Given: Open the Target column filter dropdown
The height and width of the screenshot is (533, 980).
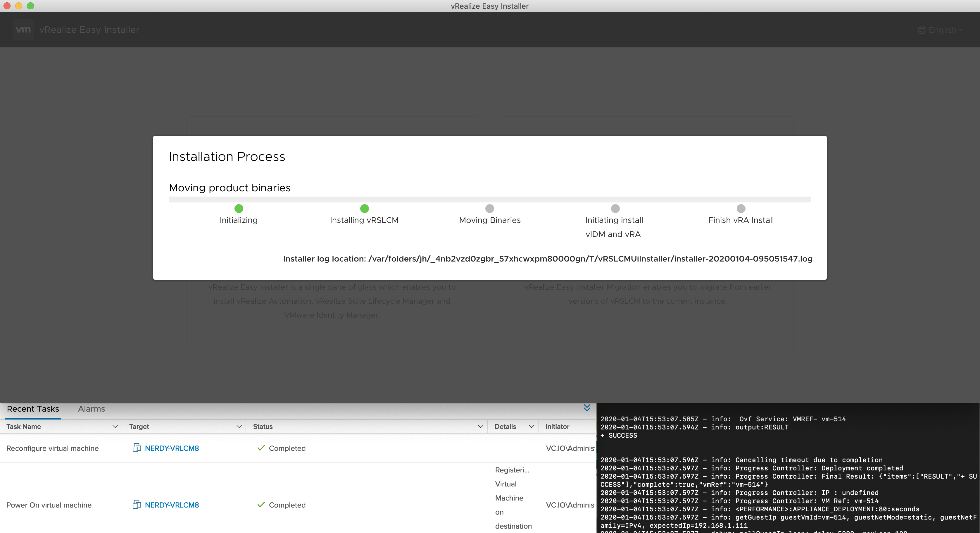Looking at the screenshot, I should pos(239,427).
